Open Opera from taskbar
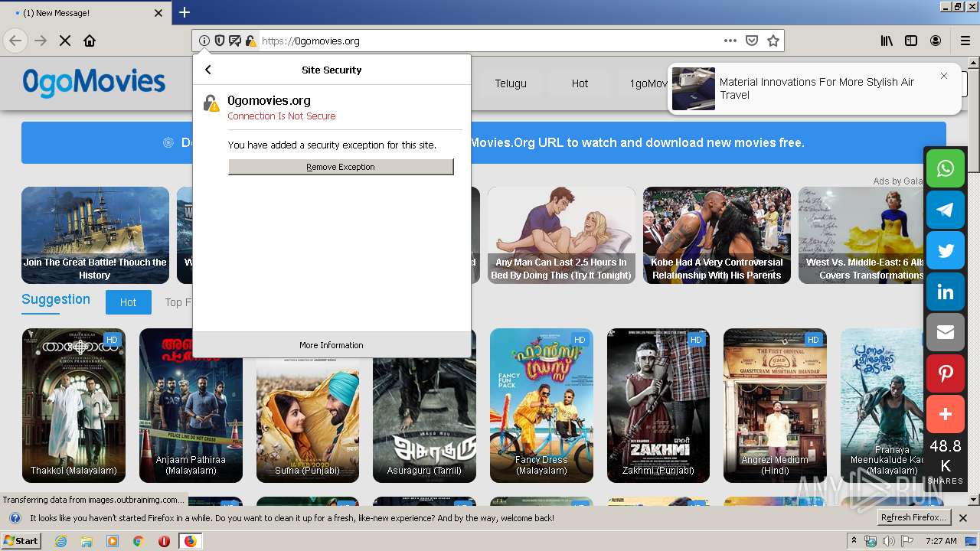 [164, 541]
